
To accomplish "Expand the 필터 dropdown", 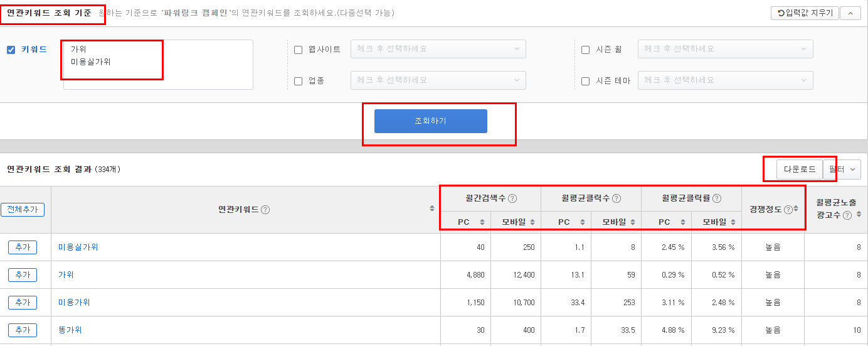I will click(842, 170).
